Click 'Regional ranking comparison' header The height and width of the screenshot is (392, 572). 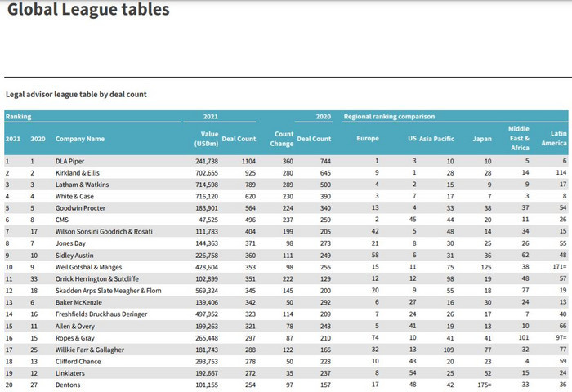(389, 117)
